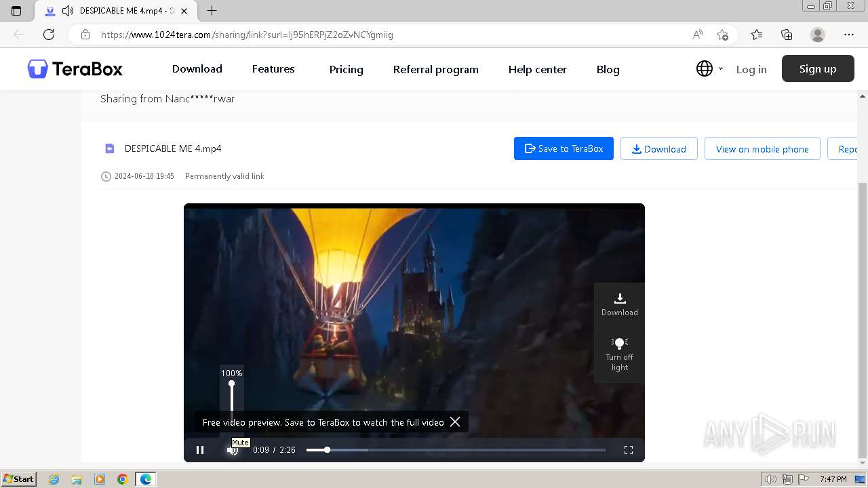Enter fullscreen video mode

[x=629, y=450]
